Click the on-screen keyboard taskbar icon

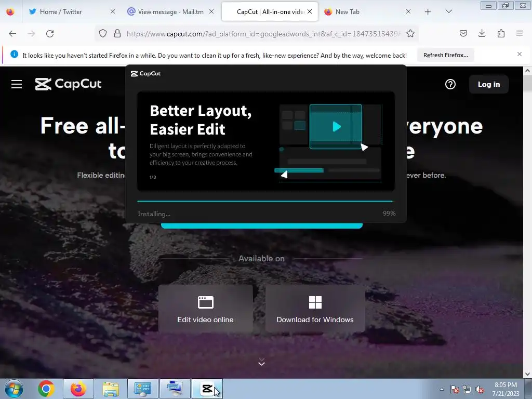point(175,389)
